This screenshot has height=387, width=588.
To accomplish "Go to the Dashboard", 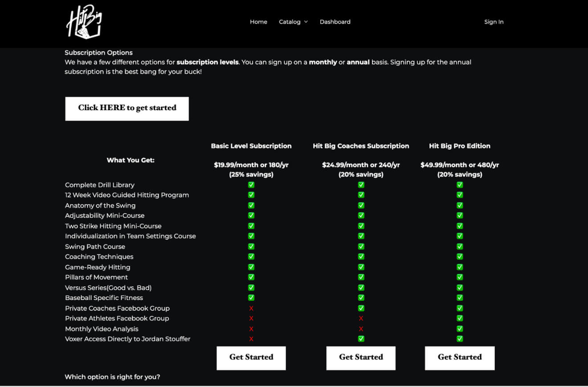I will tap(335, 22).
